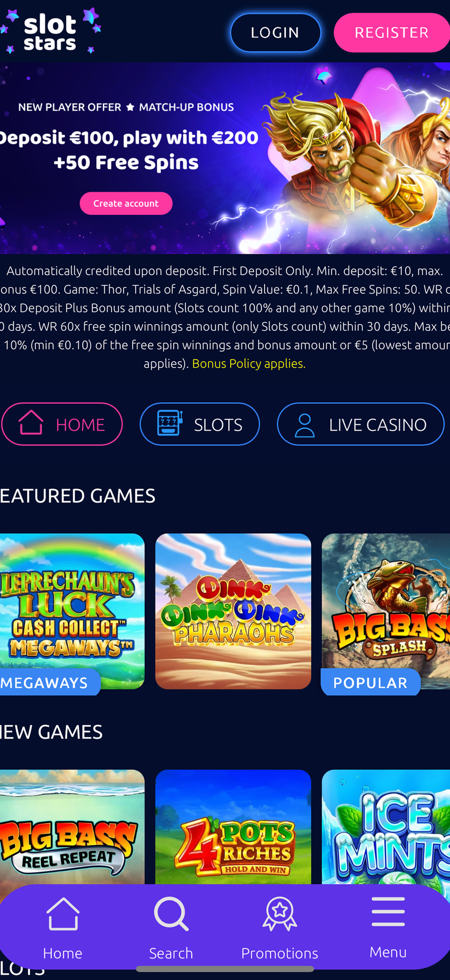Open 4 Pots Riches game tile
This screenshot has height=980, width=450.
(x=233, y=827)
